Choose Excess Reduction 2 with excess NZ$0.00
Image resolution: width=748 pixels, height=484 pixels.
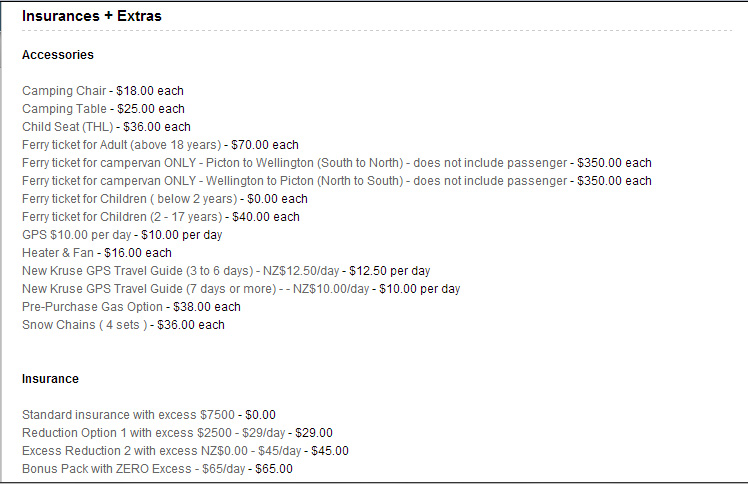(x=162, y=451)
